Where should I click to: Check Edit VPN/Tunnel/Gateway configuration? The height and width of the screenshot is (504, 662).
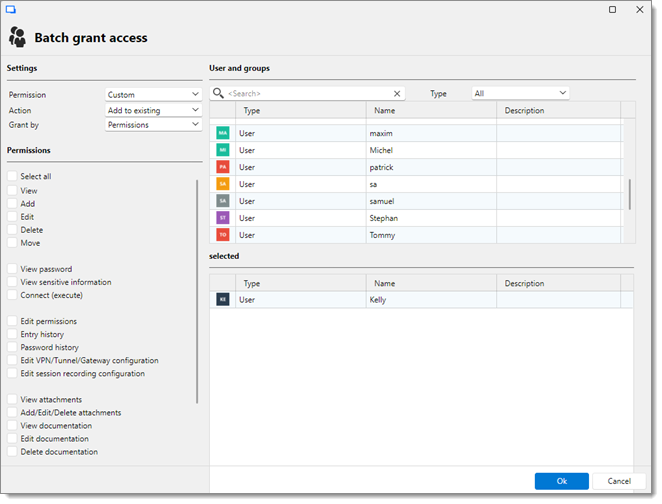(x=12, y=360)
